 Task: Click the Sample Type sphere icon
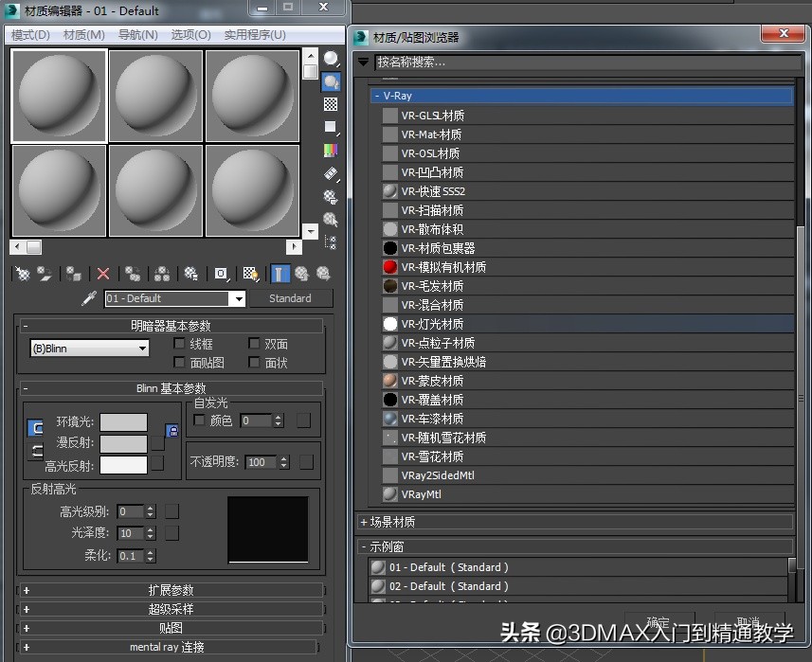coord(331,59)
